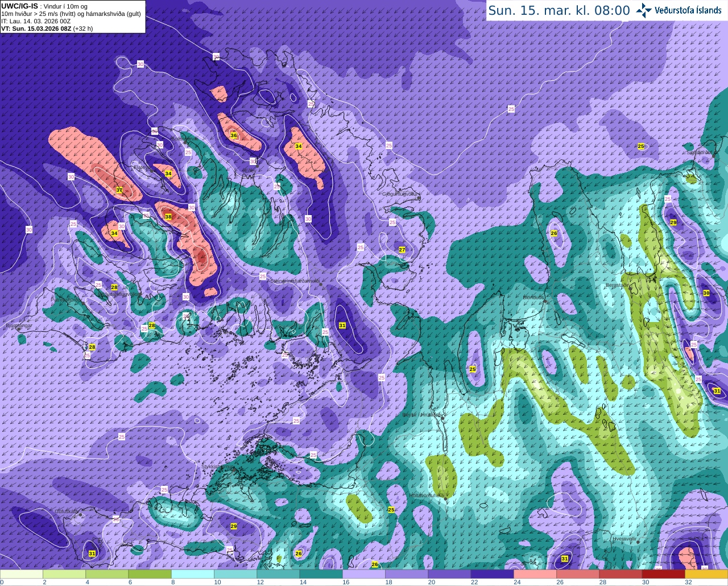Click the yellow 36 peak gust marker

click(234, 135)
